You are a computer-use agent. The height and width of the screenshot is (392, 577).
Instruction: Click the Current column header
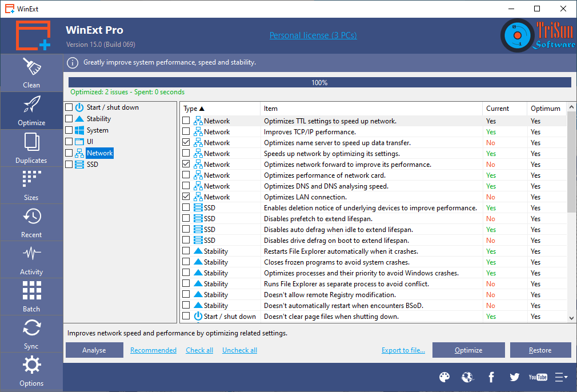pos(504,109)
